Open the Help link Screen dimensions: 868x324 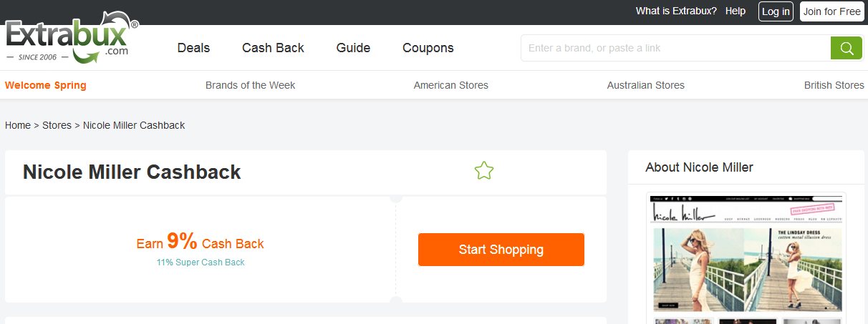736,11
